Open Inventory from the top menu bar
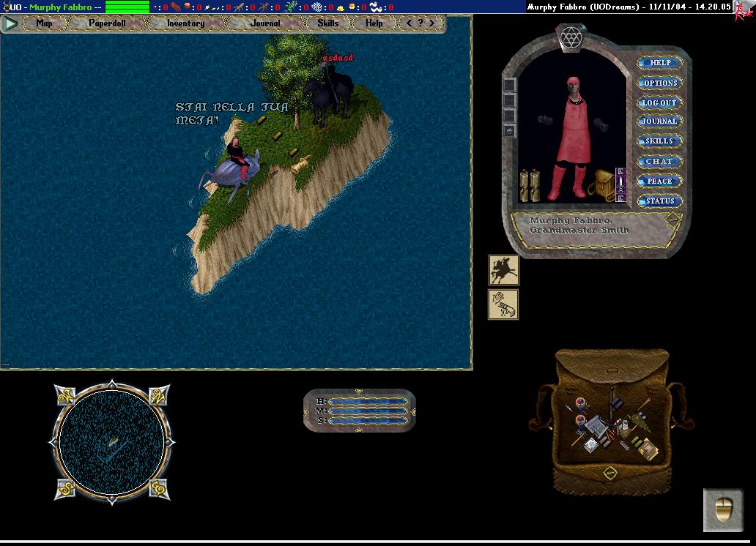Image resolution: width=756 pixels, height=546 pixels. click(x=185, y=23)
